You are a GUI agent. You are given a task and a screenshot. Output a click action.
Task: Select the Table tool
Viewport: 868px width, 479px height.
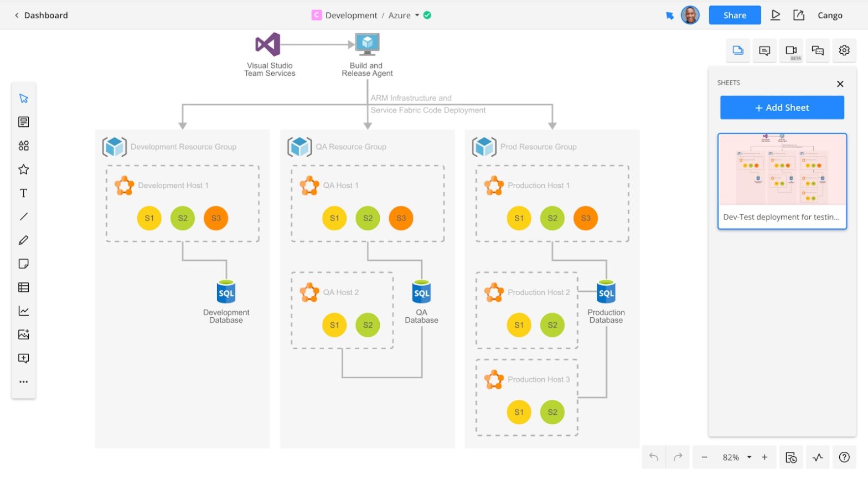(x=23, y=287)
